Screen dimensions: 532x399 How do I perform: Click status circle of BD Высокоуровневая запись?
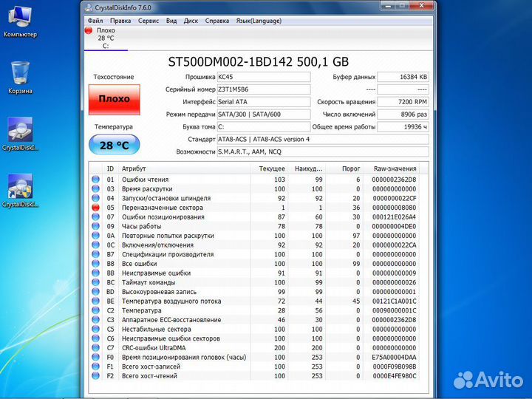click(x=95, y=291)
